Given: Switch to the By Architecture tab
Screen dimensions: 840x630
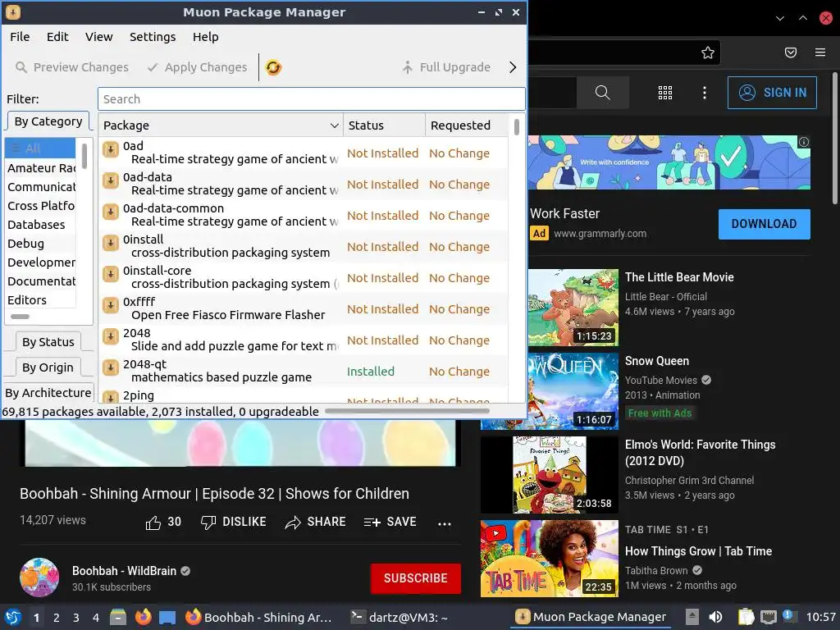Looking at the screenshot, I should click(48, 393).
